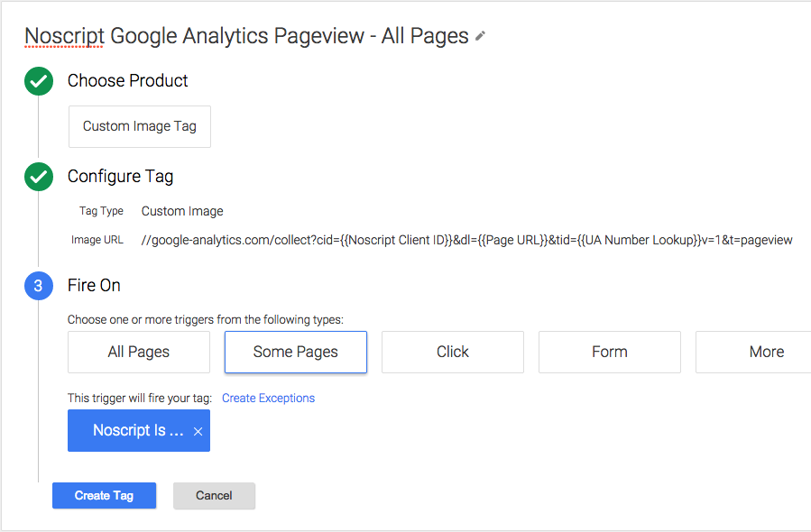This screenshot has width=811, height=532.
Task: Select the Form trigger type
Action: click(610, 352)
